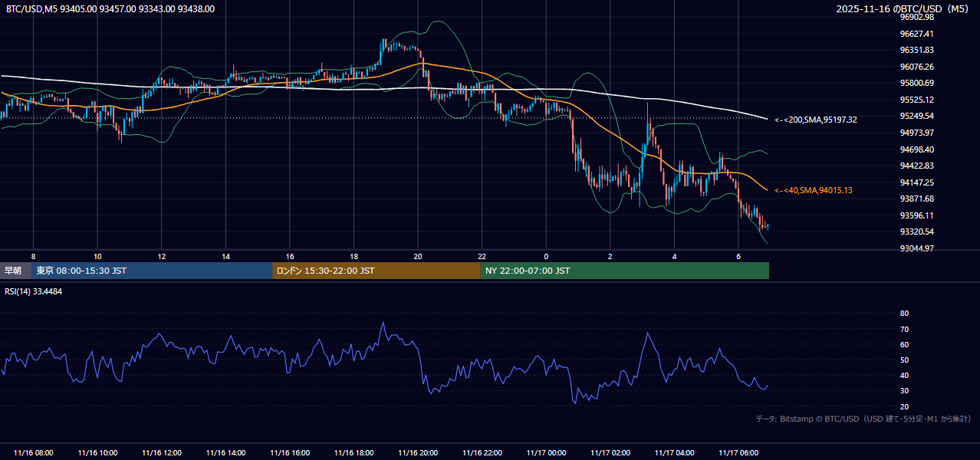Click the RSI scale value 60
The width and height of the screenshot is (980, 460).
tap(904, 344)
